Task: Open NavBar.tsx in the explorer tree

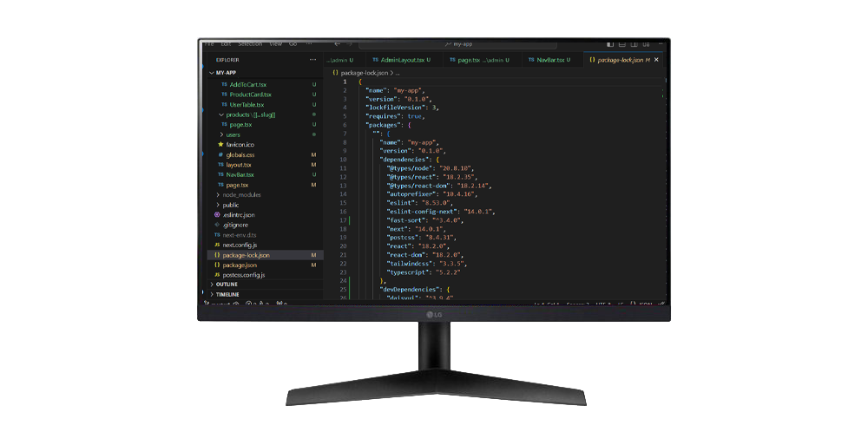Action: pos(265,175)
